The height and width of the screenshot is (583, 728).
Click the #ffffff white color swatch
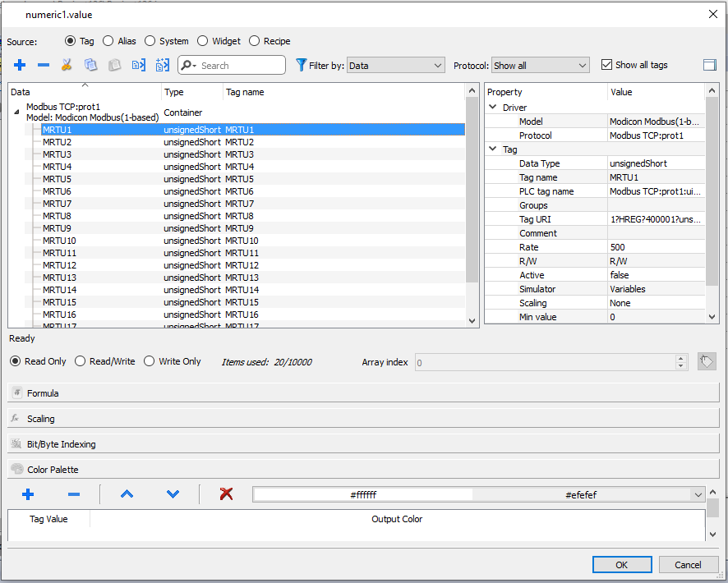tap(363, 495)
